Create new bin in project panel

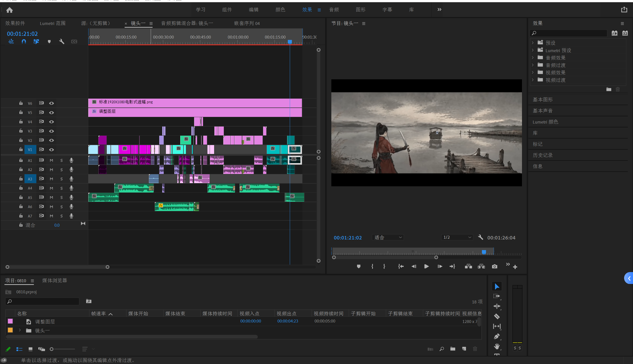[x=453, y=349]
